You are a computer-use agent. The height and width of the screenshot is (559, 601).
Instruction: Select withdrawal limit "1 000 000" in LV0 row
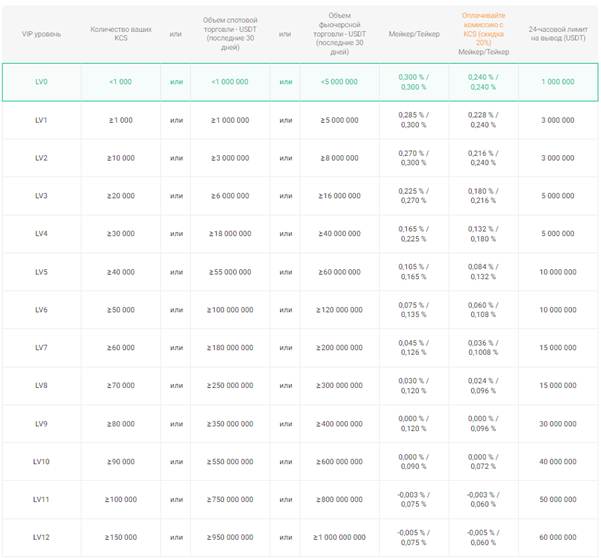558,82
